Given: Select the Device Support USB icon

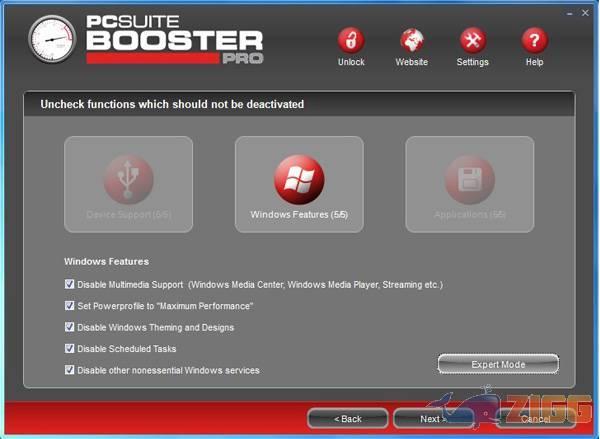Looking at the screenshot, I should 128,180.
